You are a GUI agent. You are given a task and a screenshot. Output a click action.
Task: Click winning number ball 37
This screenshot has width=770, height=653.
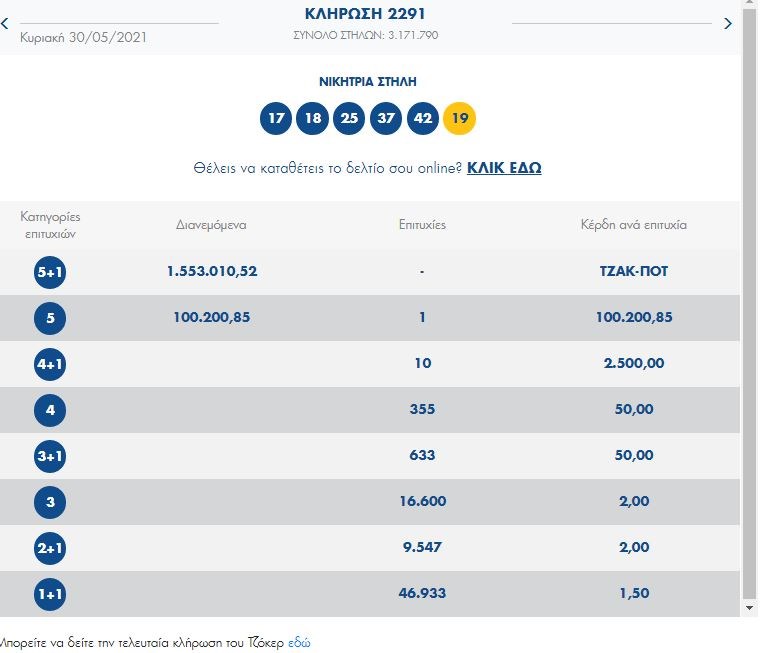[386, 118]
